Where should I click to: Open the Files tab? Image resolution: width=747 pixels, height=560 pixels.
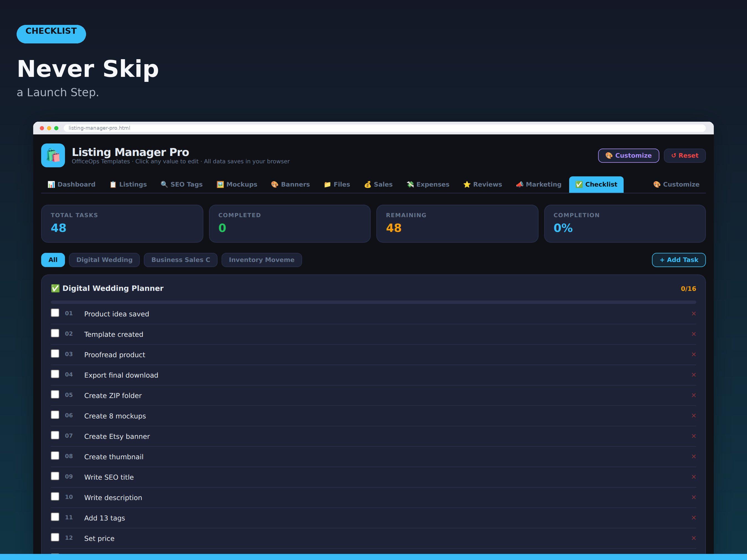[x=337, y=184]
